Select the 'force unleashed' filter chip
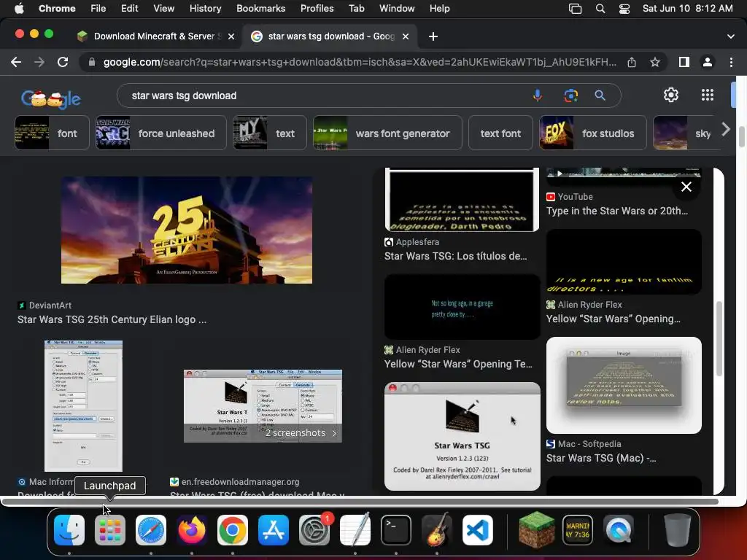 [161, 133]
